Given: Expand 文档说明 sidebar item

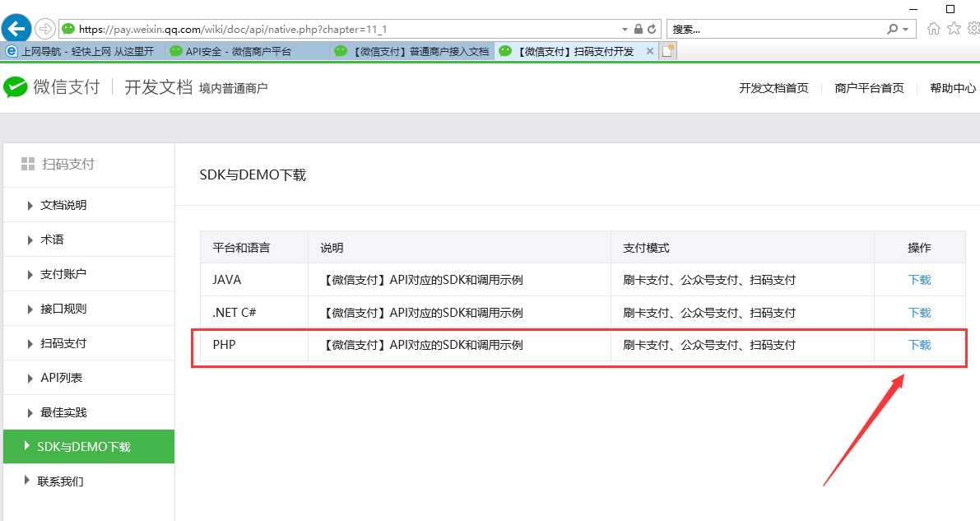Looking at the screenshot, I should point(89,205).
